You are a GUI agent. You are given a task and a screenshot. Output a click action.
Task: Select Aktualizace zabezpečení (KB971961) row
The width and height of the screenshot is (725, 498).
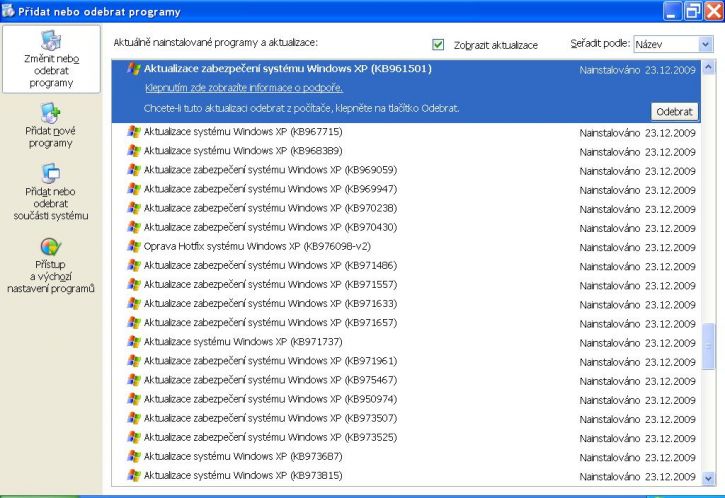point(406,361)
